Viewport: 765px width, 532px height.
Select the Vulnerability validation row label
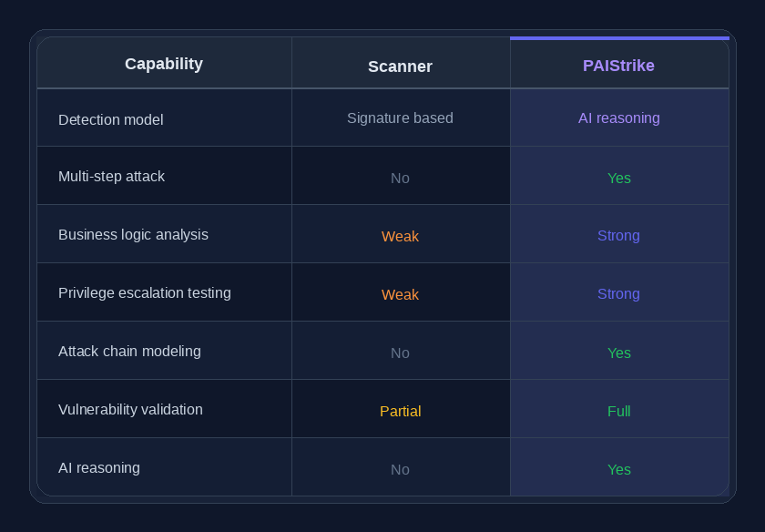pyautogui.click(x=130, y=409)
